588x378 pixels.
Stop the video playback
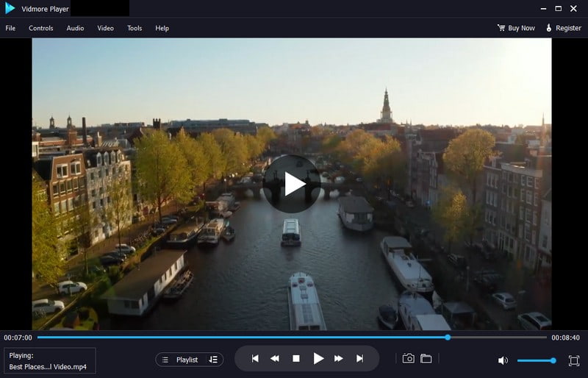(296, 359)
